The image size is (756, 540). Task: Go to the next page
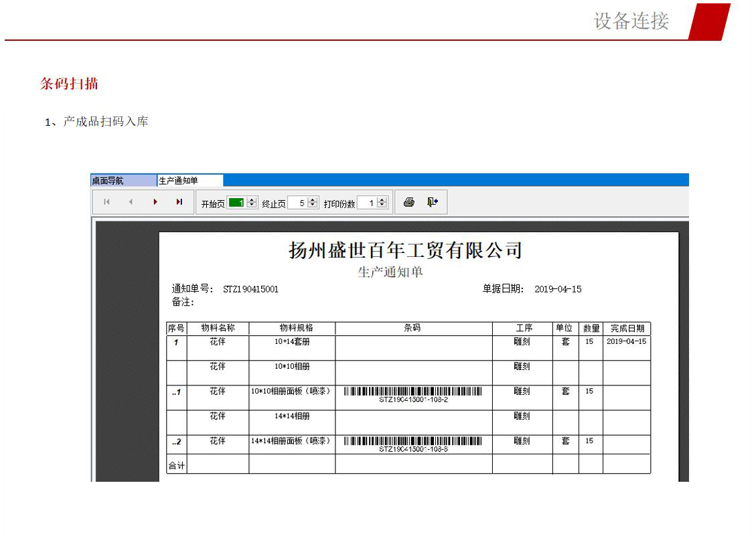[x=155, y=202]
